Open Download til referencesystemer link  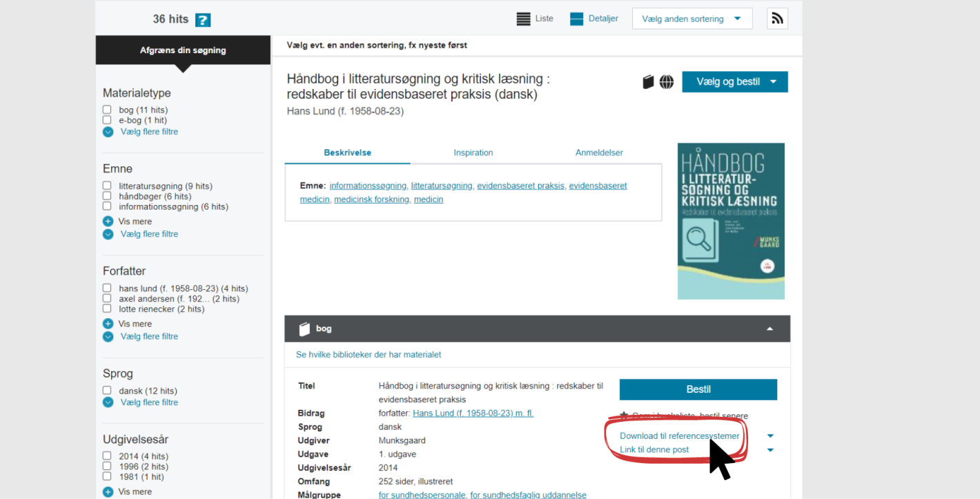click(x=680, y=436)
